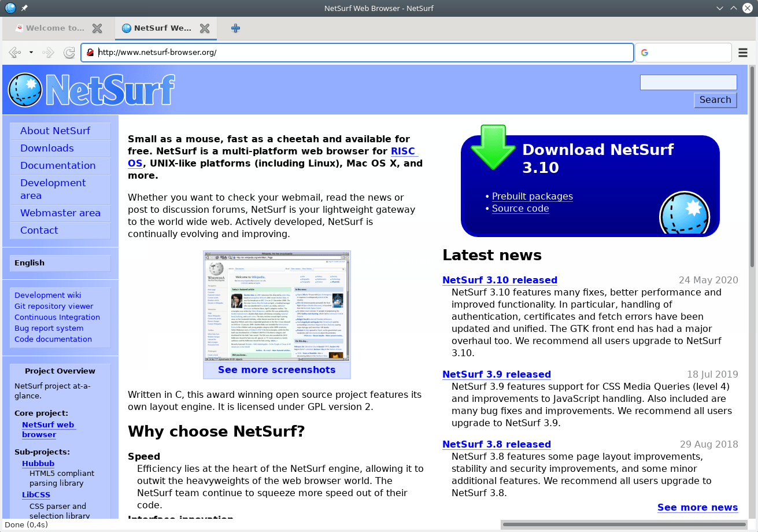Expand window menu chevron in title bar
758x532 pixels.
tap(720, 8)
